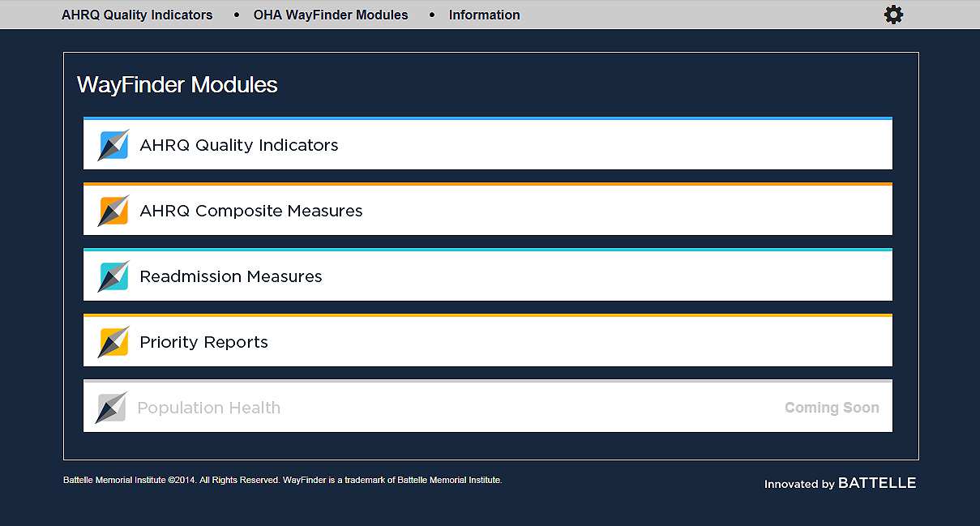Click the Innovated by Battelle logo
The width and height of the screenshot is (980, 526).
tap(841, 483)
